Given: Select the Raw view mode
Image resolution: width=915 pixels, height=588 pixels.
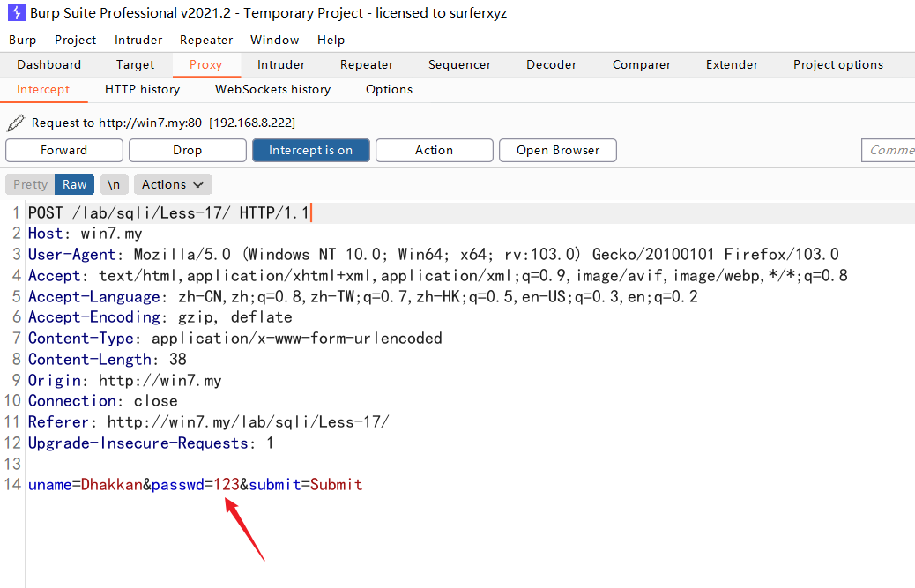Looking at the screenshot, I should (74, 184).
